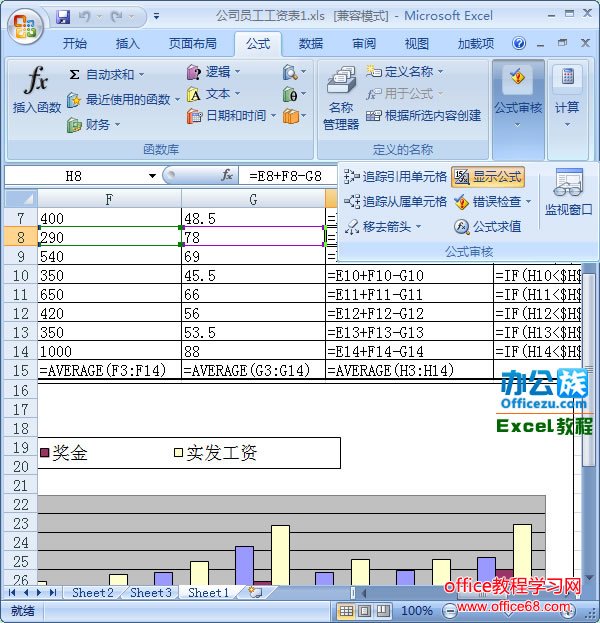Click Trace Dependents (追踪从属单元格)
The height and width of the screenshot is (623, 600).
pyautogui.click(x=395, y=201)
